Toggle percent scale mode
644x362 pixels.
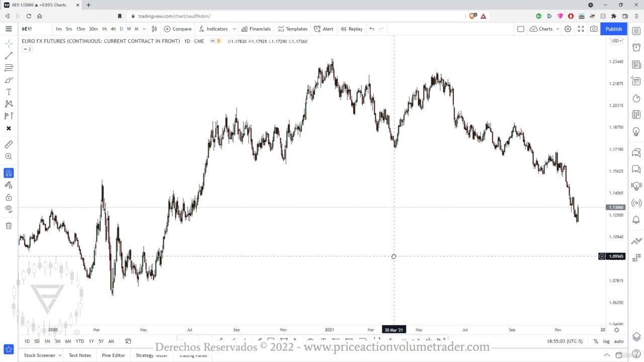(596, 341)
